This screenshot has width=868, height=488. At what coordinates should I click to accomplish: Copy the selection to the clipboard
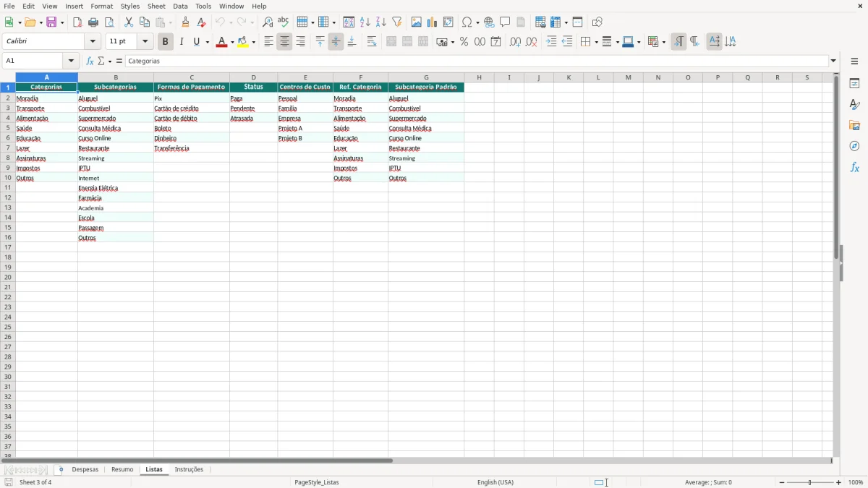coord(145,22)
